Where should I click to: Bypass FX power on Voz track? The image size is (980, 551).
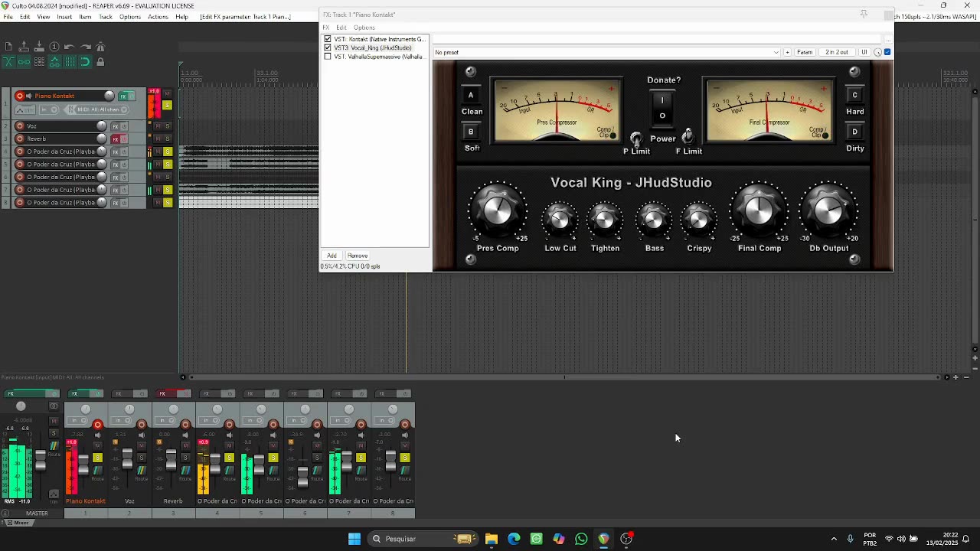pyautogui.click(x=124, y=126)
